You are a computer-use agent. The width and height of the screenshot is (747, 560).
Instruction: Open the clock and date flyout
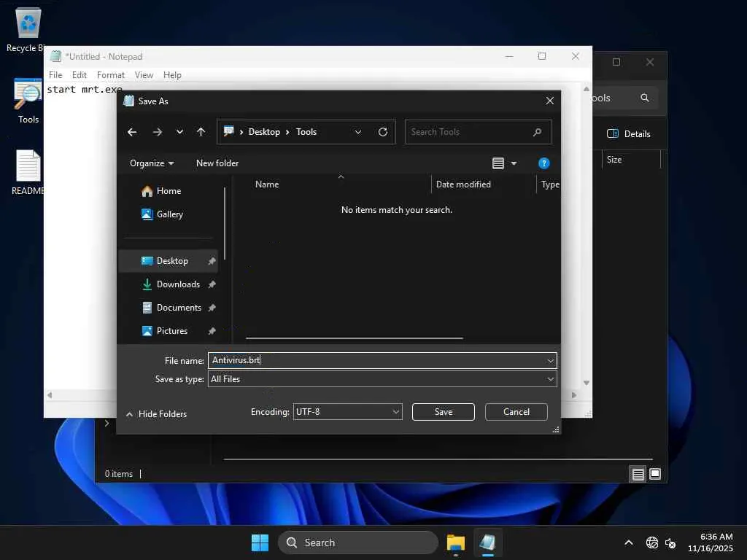(x=711, y=542)
